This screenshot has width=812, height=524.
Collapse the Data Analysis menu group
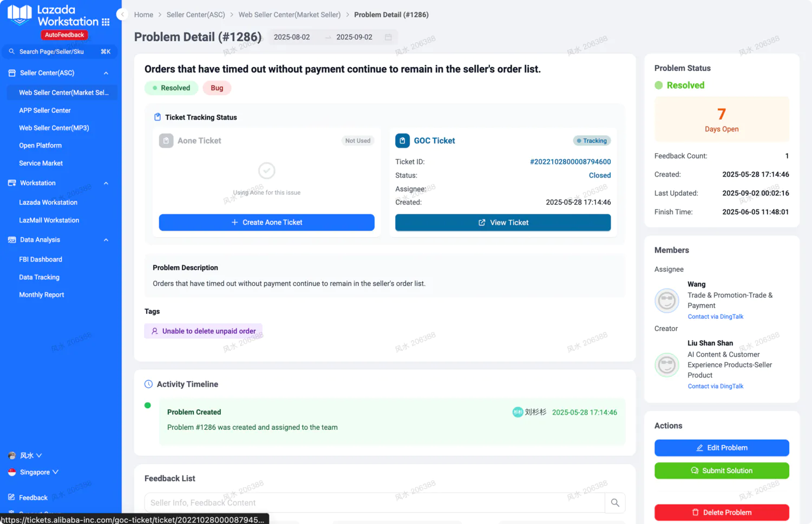click(x=106, y=240)
